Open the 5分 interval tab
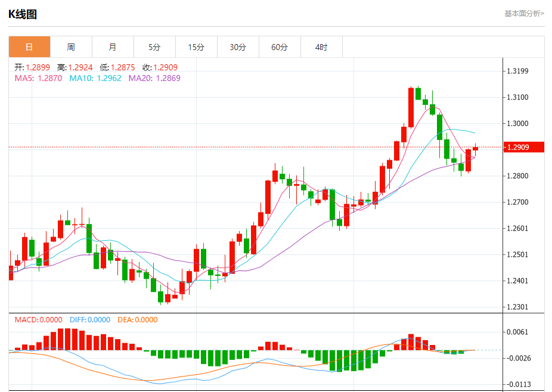This screenshot has width=552, height=392. point(154,47)
